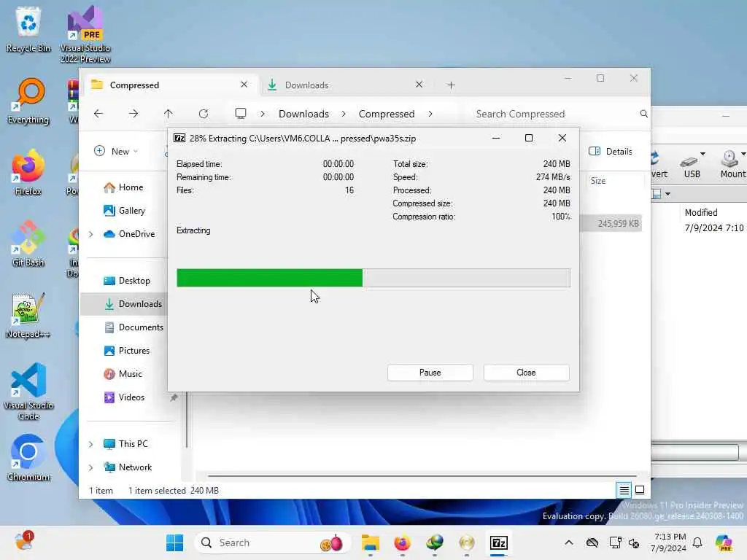Open Everything search desktop shortcut
Image resolution: width=747 pixels, height=560 pixels.
pyautogui.click(x=28, y=101)
